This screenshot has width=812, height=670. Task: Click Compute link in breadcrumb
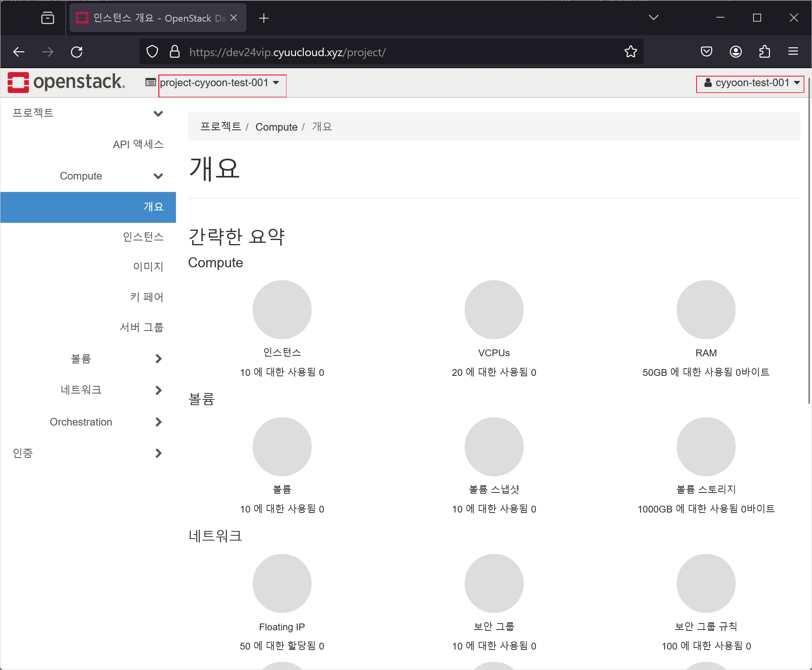(x=276, y=127)
